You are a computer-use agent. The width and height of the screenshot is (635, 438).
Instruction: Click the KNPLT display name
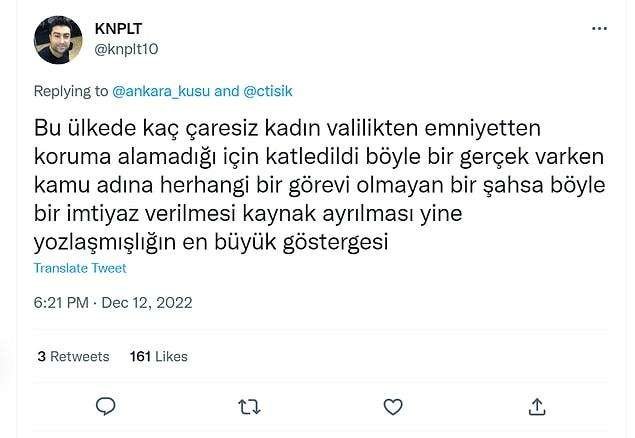[118, 29]
